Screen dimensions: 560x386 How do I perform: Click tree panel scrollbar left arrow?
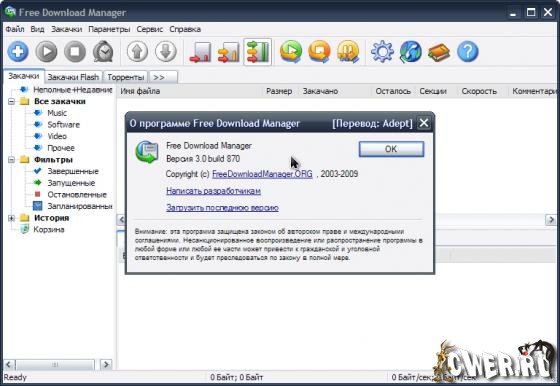[x=9, y=365]
